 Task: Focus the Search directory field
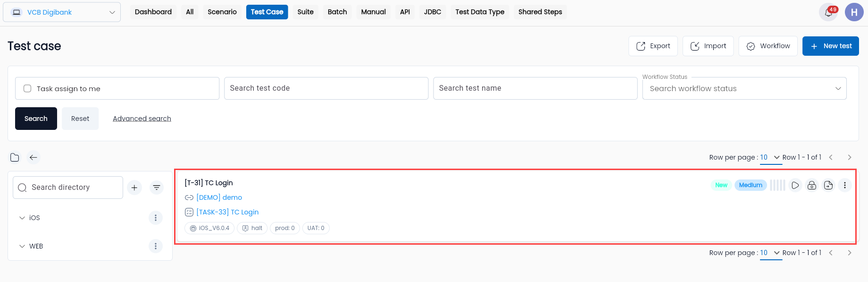coord(68,188)
